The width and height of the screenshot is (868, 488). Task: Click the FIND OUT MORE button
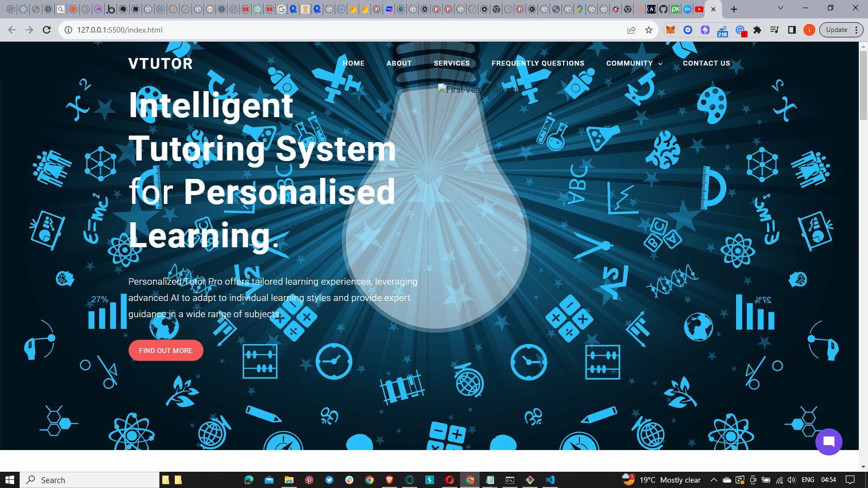point(166,350)
